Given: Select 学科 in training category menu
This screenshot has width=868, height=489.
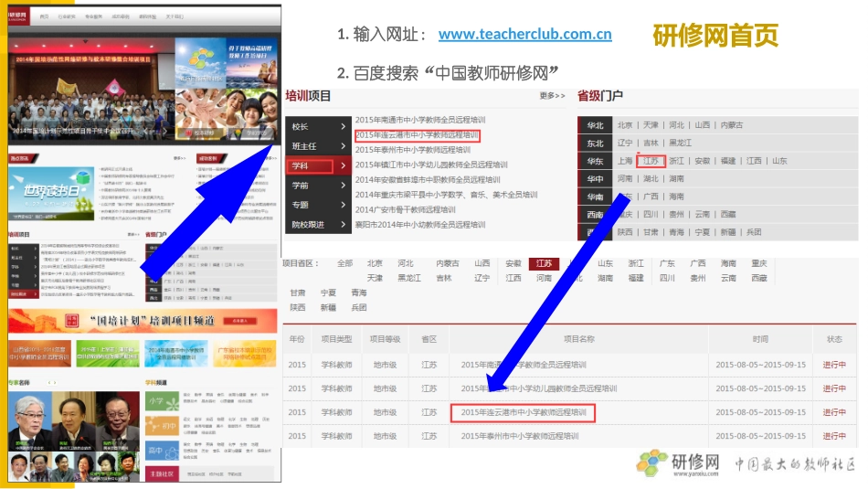Looking at the screenshot, I should [300, 165].
